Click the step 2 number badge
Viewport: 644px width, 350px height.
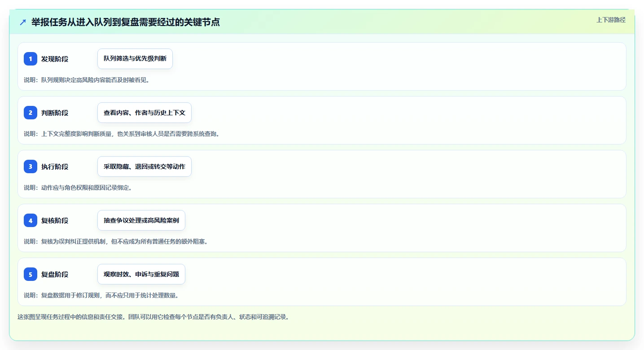coord(31,113)
